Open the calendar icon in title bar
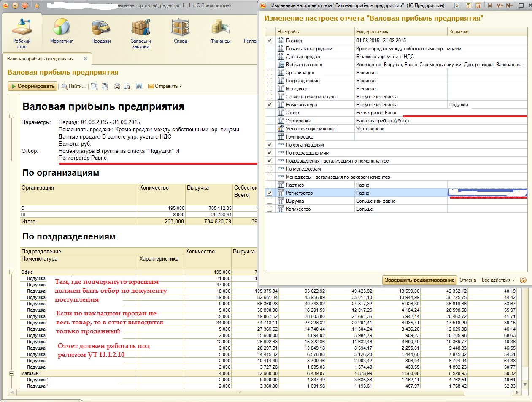Screen dimensions: 532x402 click(478, 5)
